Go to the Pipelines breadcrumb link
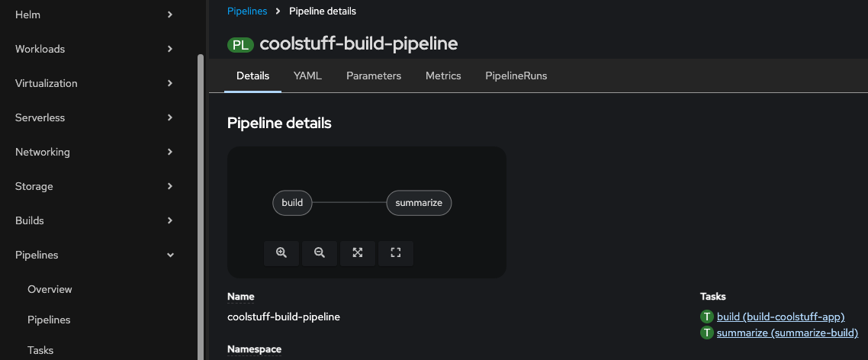This screenshot has height=360, width=868. [247, 11]
